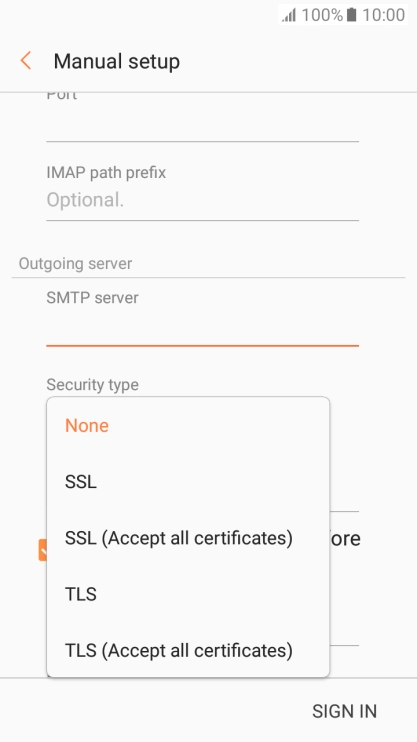
Task: Tap the battery icon in status bar
Action: 351,15
